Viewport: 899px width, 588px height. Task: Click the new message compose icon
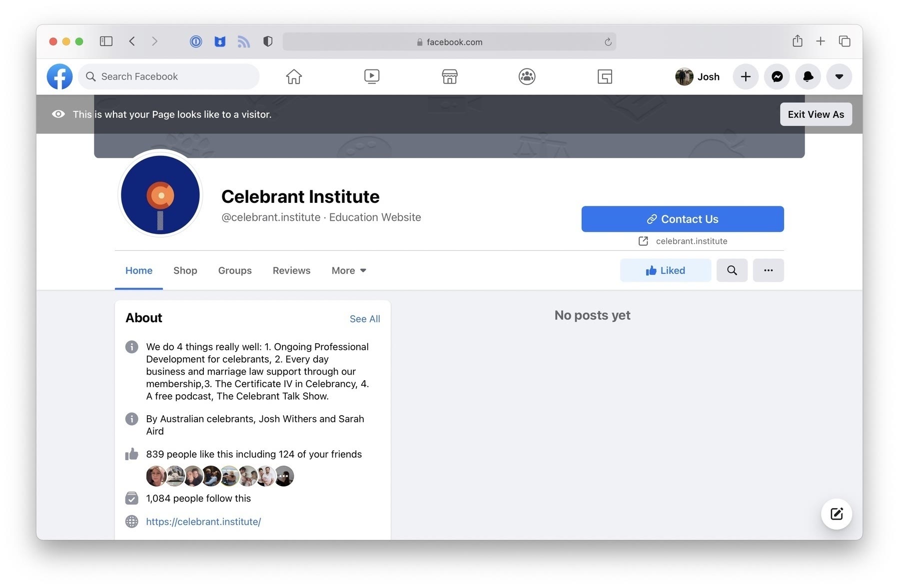tap(836, 514)
